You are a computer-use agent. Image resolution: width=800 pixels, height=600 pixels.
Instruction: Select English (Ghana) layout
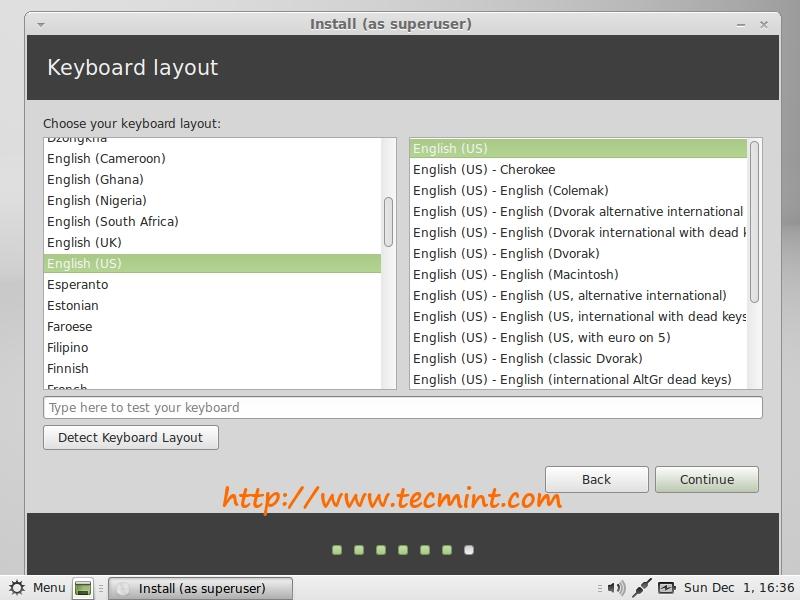212,180
